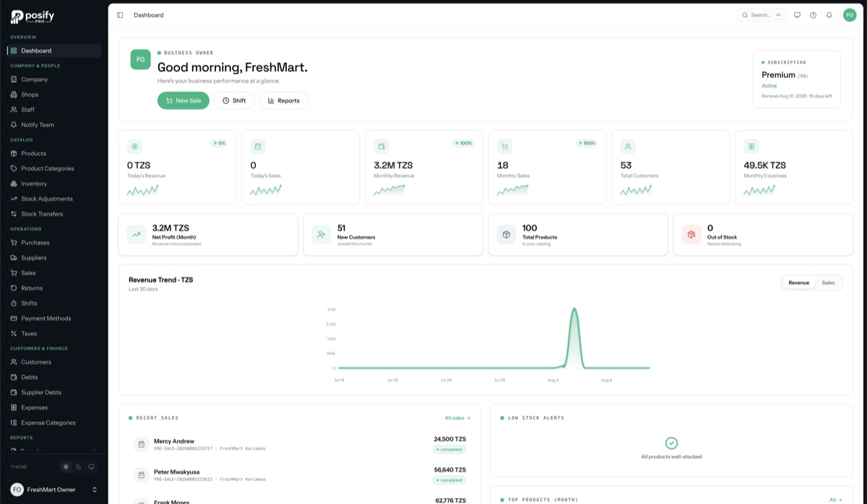Screen dimensions: 867x504
Task: Go to Customers in the sidebar
Action: [x=54, y=362]
